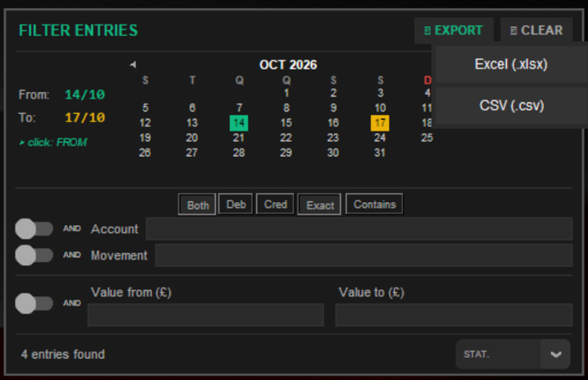Pick day 16 in the calendar
The height and width of the screenshot is (380, 588).
(333, 123)
